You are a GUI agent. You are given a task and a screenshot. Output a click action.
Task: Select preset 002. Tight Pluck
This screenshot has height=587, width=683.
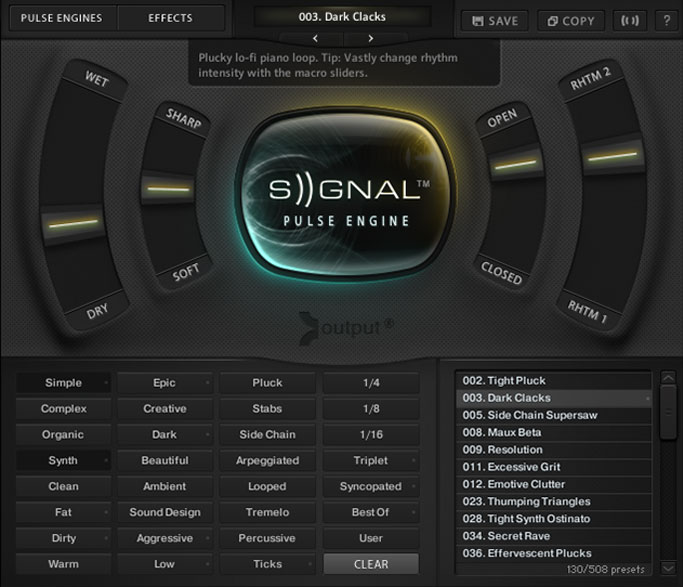[x=554, y=381]
